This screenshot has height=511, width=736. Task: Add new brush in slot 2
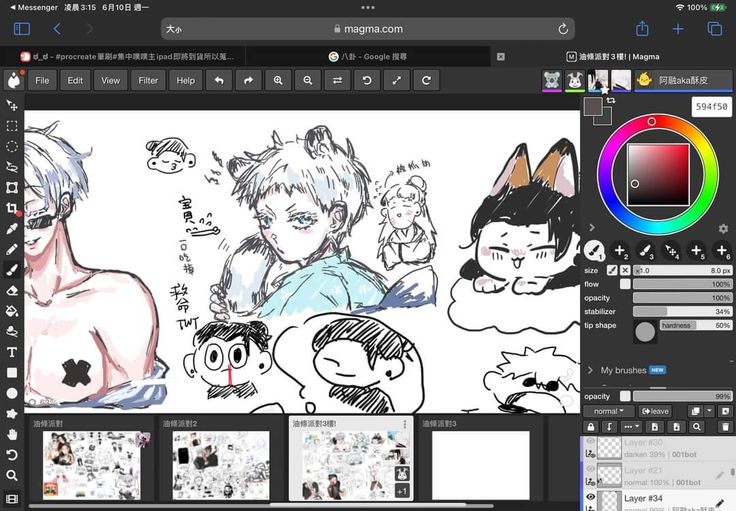[x=620, y=251]
